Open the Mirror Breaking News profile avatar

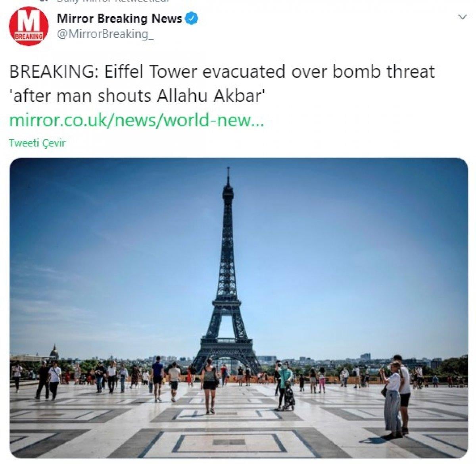click(x=29, y=26)
